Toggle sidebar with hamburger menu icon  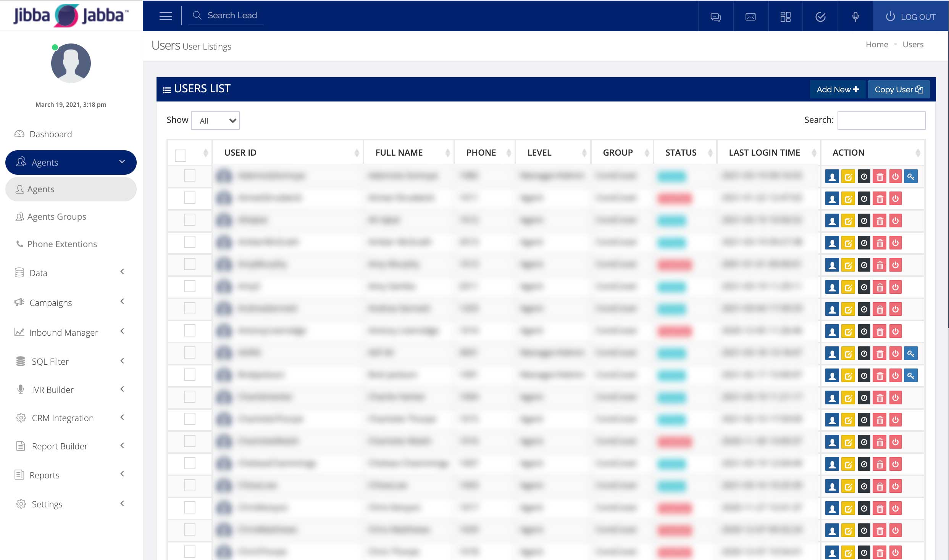[x=165, y=16]
